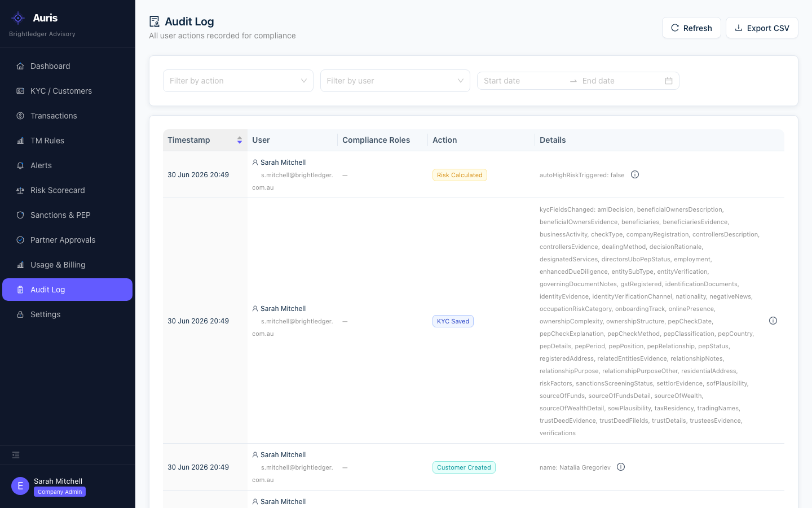Open the info icon for KYC Saved row

coord(773,321)
